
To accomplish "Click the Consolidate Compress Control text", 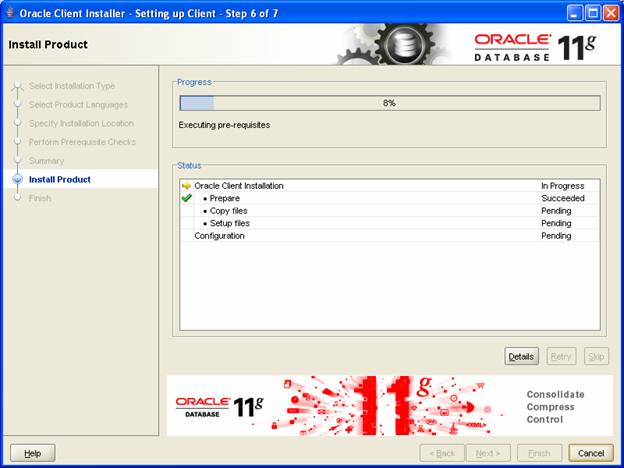I will (556, 407).
